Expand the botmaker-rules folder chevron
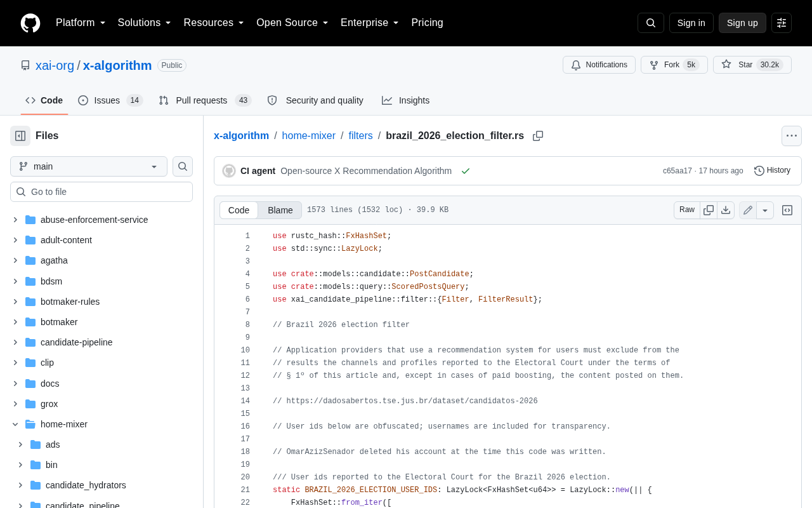812x508 pixels. coord(15,302)
